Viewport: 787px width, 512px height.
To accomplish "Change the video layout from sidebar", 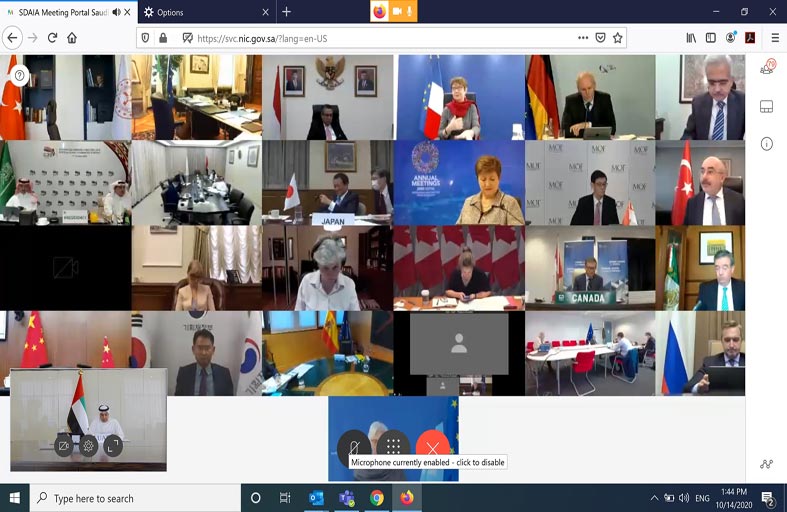I will tap(767, 107).
